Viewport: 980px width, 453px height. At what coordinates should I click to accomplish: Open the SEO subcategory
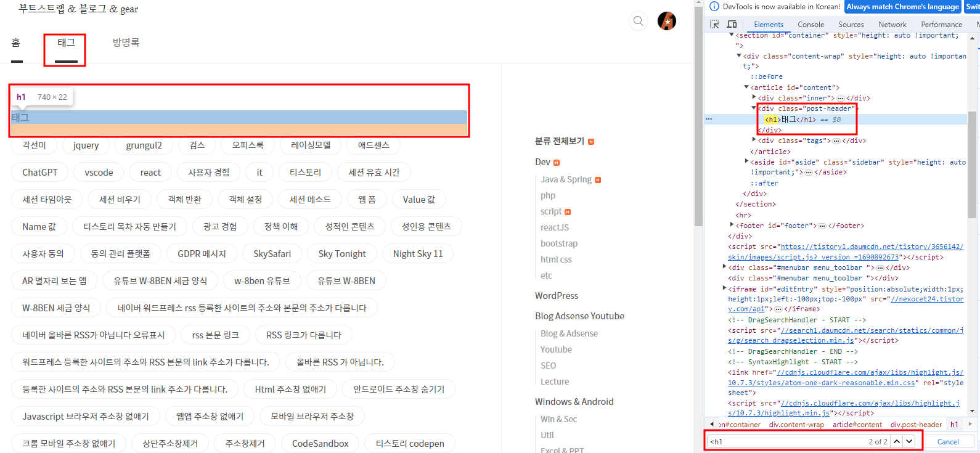(x=549, y=365)
